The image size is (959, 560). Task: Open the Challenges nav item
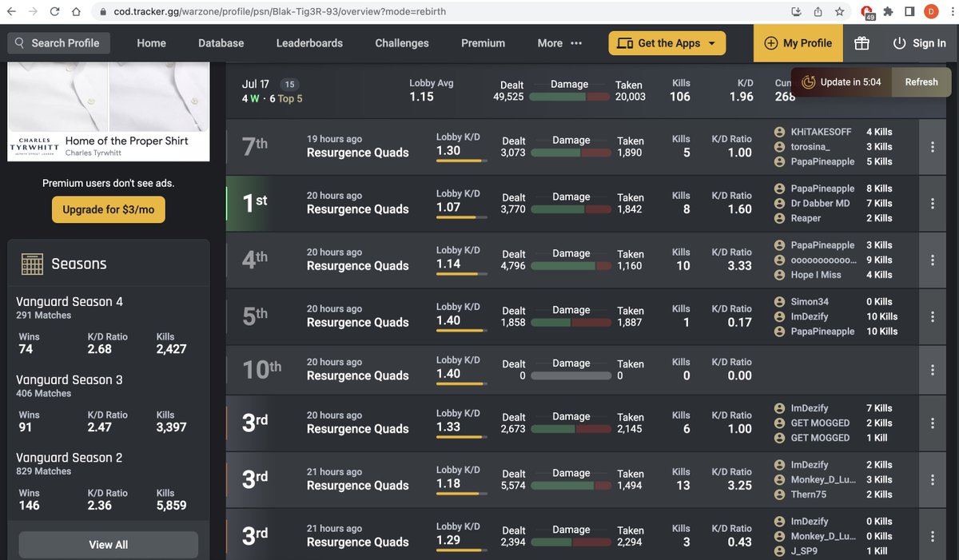coord(402,43)
